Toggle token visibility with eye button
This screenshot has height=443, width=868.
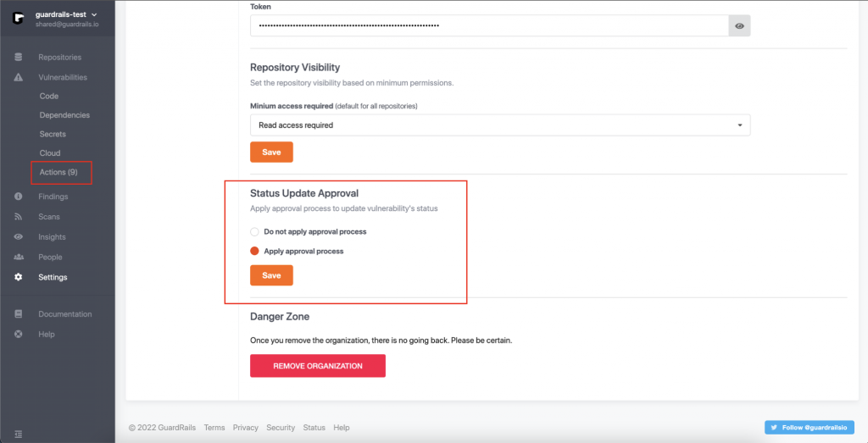739,26
